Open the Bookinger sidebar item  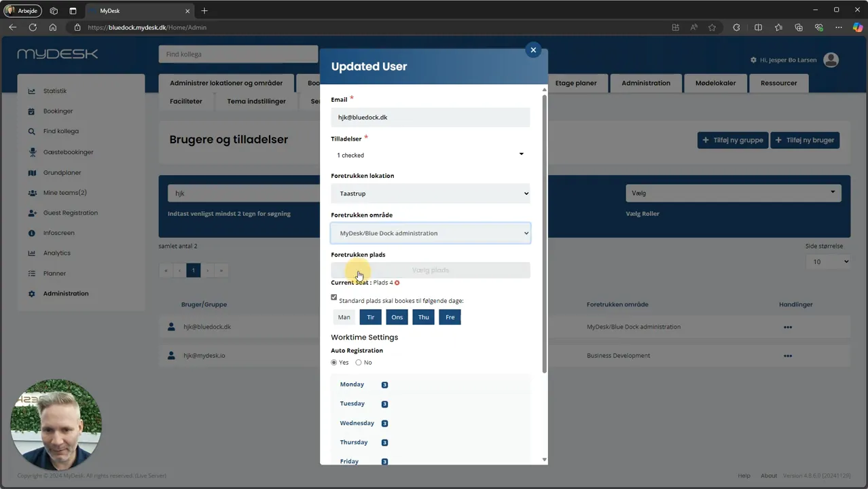pyautogui.click(x=58, y=111)
